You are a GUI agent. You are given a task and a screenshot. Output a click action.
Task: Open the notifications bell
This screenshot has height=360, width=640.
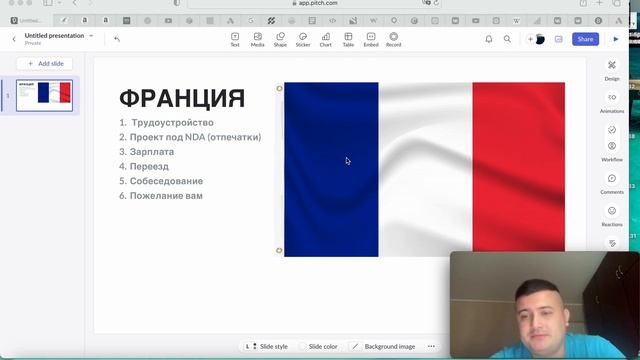click(x=489, y=39)
